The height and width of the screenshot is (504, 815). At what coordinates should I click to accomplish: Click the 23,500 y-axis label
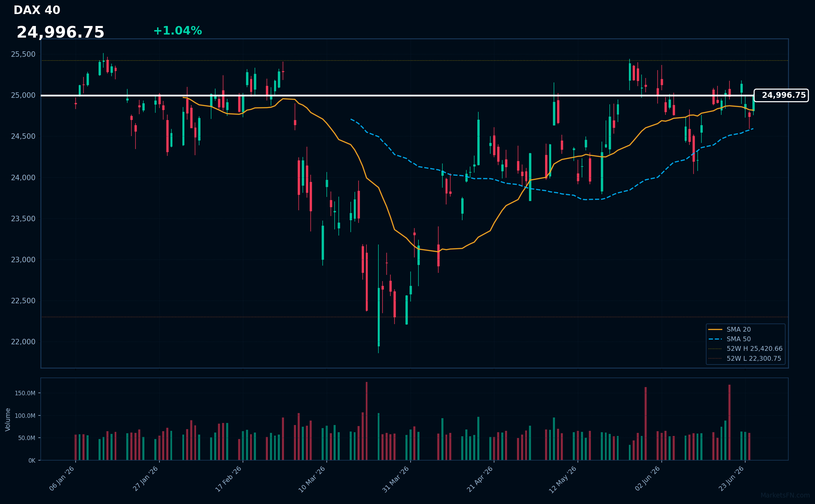23,218
